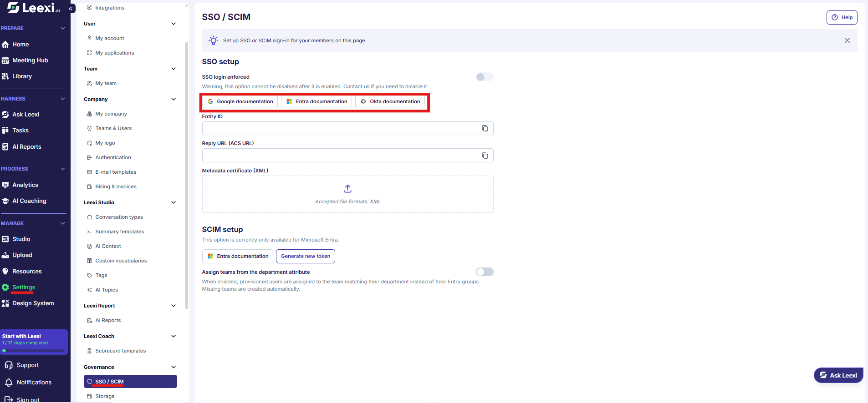Collapse the User settings group chevron
868x403 pixels.
[x=174, y=24]
